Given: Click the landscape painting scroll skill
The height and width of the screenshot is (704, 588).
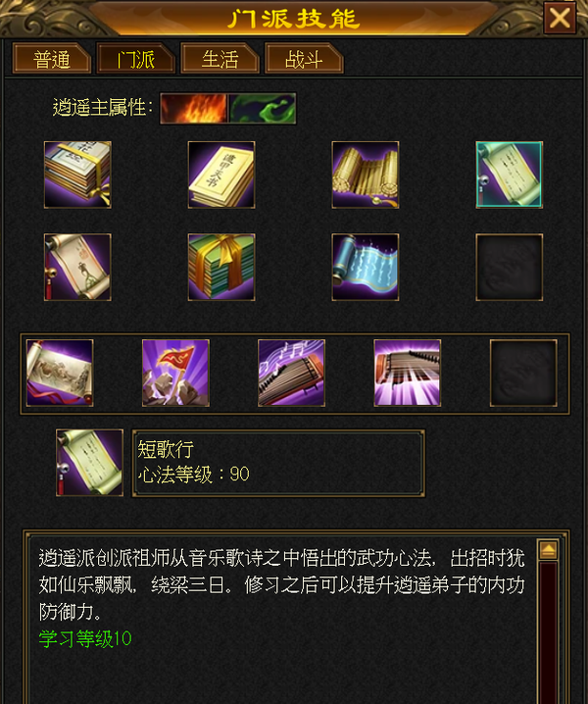Looking at the screenshot, I should tap(60, 374).
